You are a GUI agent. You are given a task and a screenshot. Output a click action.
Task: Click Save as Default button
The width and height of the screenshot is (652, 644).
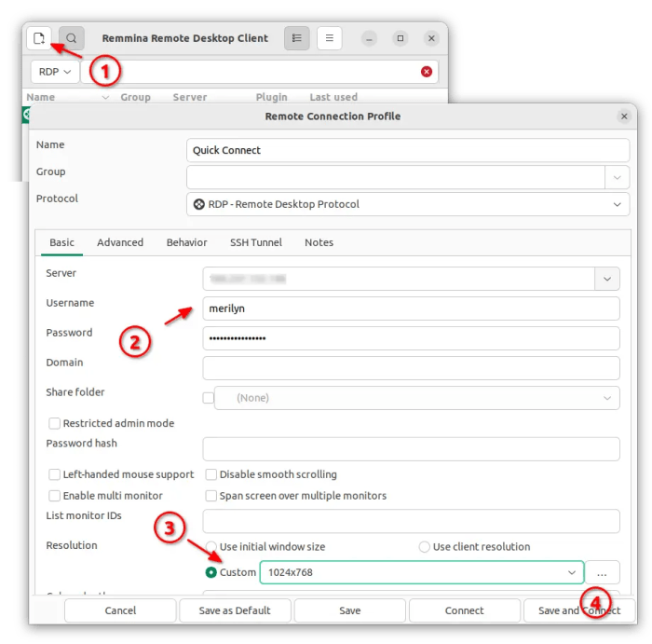click(235, 610)
